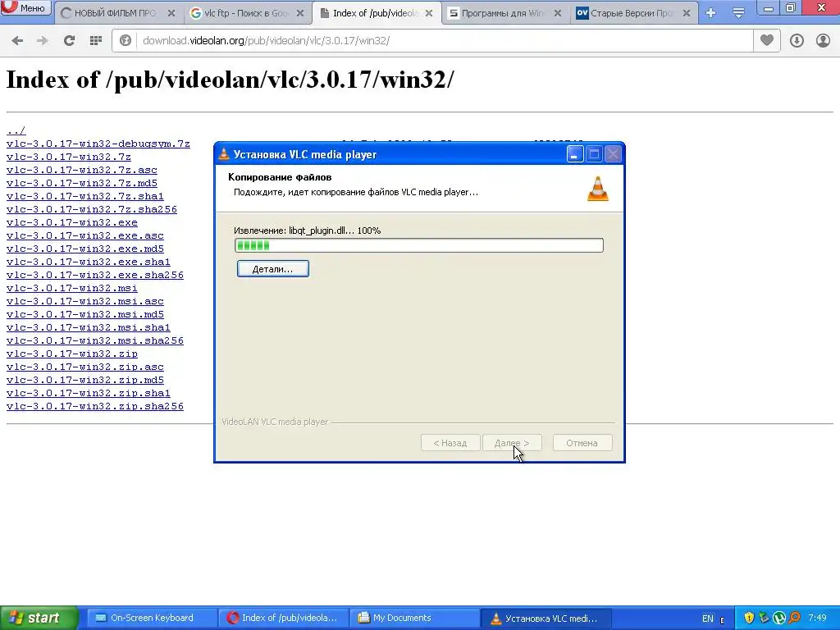Click the Детали... button in installer
The height and width of the screenshot is (630, 840).
pyautogui.click(x=272, y=269)
